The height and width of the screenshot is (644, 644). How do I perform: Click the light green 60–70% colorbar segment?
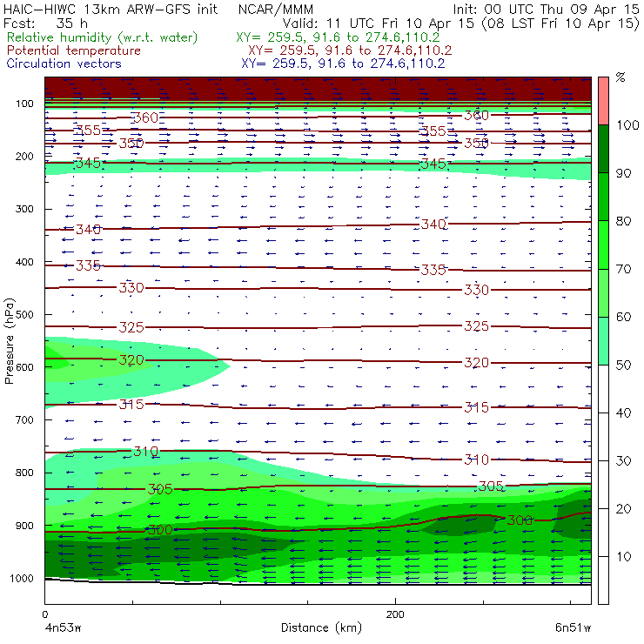603,292
